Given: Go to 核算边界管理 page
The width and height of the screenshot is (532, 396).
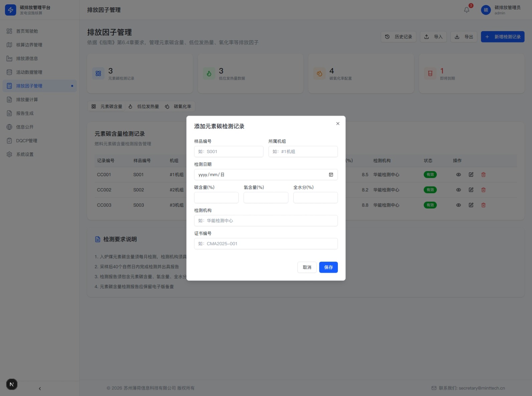Looking at the screenshot, I should [39, 45].
